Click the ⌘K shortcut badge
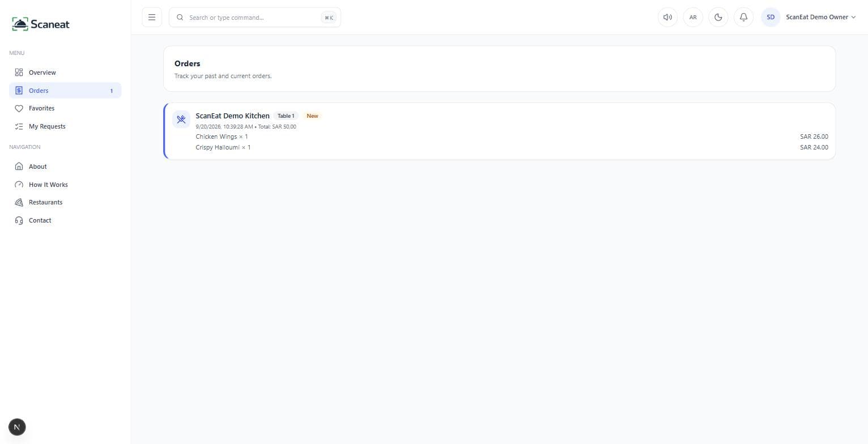 329,18
